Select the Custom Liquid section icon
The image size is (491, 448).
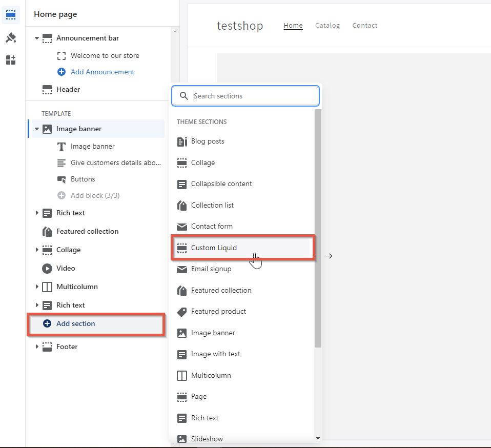click(182, 248)
